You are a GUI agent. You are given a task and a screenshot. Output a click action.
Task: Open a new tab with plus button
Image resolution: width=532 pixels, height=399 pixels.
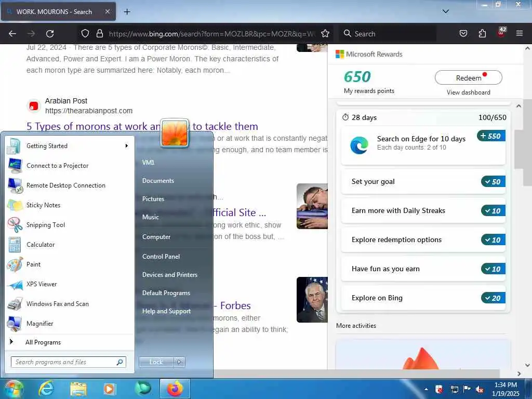pyautogui.click(x=127, y=12)
